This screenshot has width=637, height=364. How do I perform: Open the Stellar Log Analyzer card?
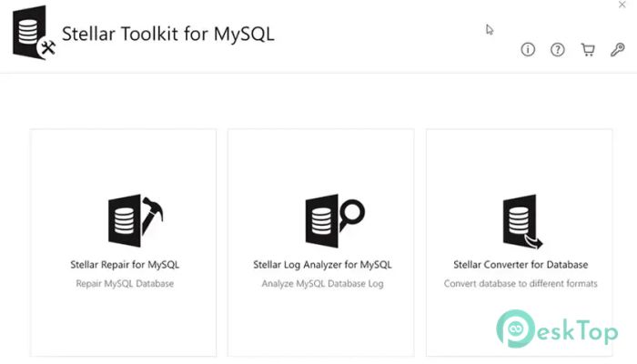[x=321, y=243]
